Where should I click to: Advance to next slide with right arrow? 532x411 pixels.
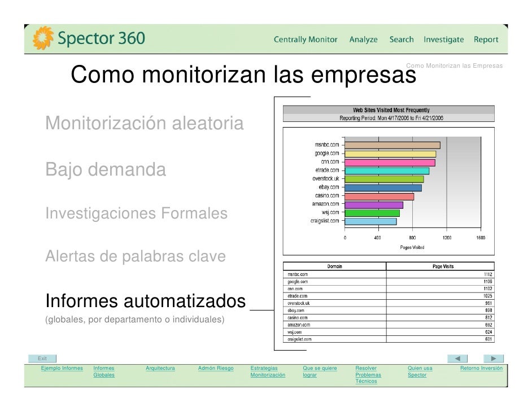[494, 358]
